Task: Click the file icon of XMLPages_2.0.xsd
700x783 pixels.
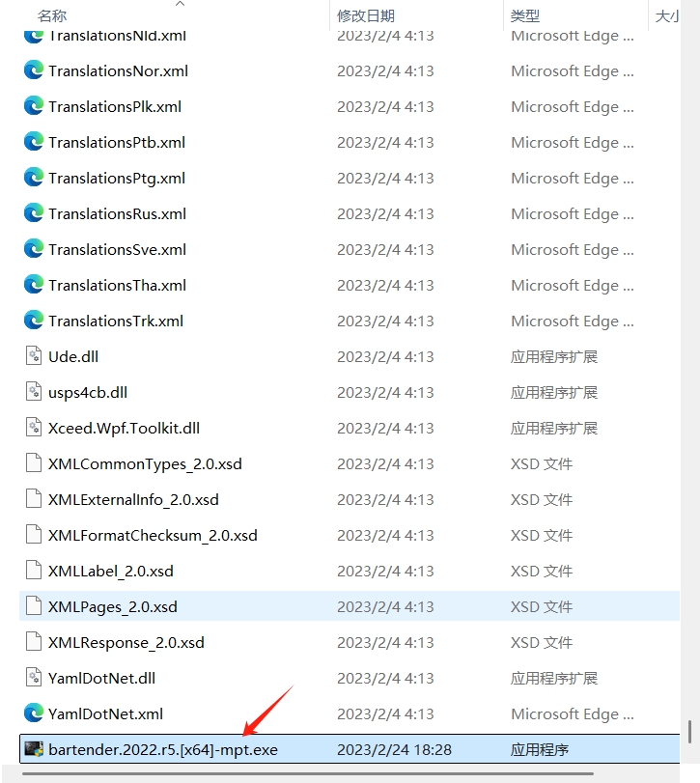Action: [x=34, y=606]
